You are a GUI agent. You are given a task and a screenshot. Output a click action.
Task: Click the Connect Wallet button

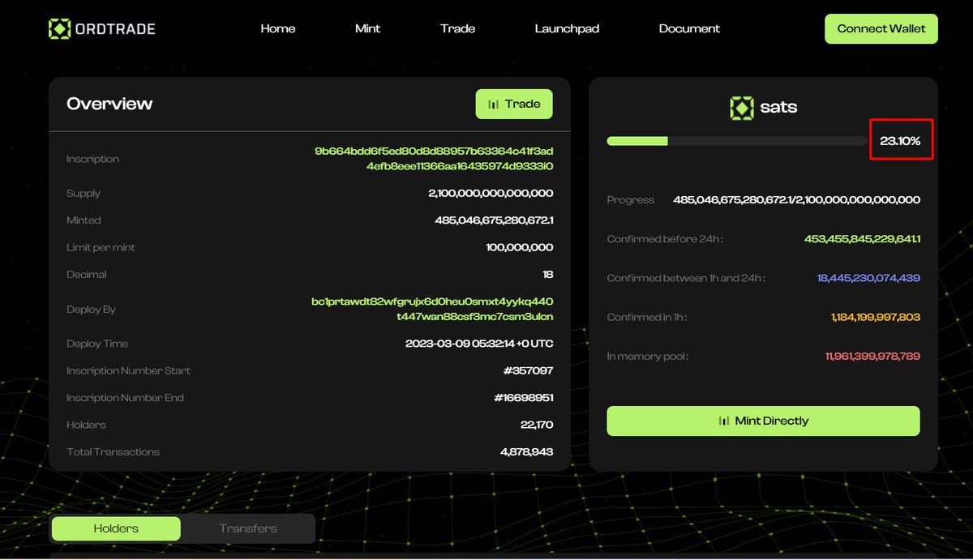coord(881,28)
